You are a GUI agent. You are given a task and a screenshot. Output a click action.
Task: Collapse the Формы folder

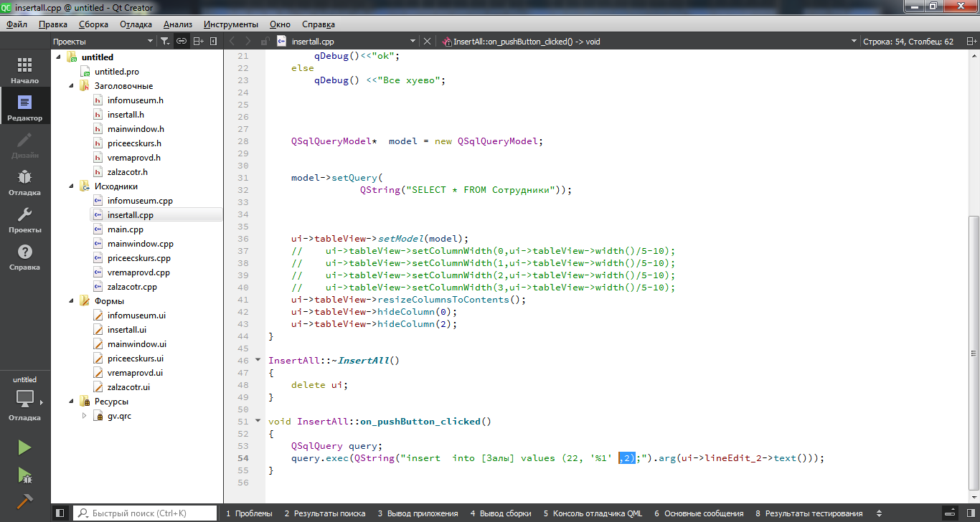pos(71,301)
